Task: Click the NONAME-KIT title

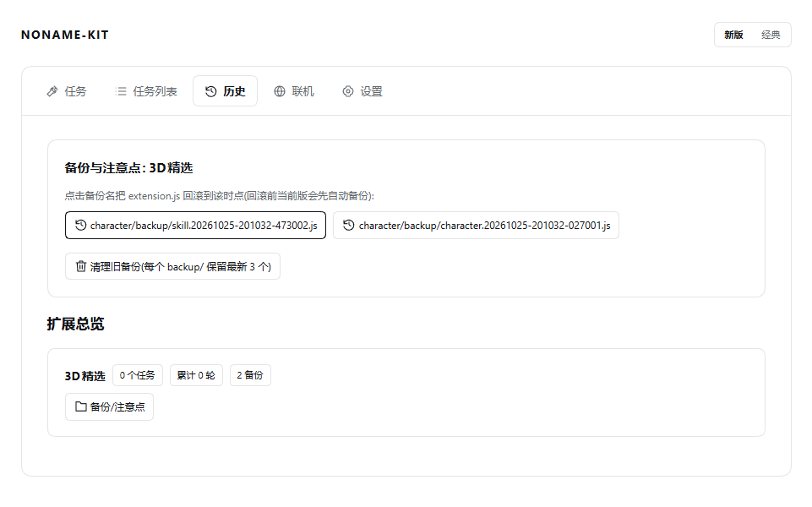Action: coord(65,35)
